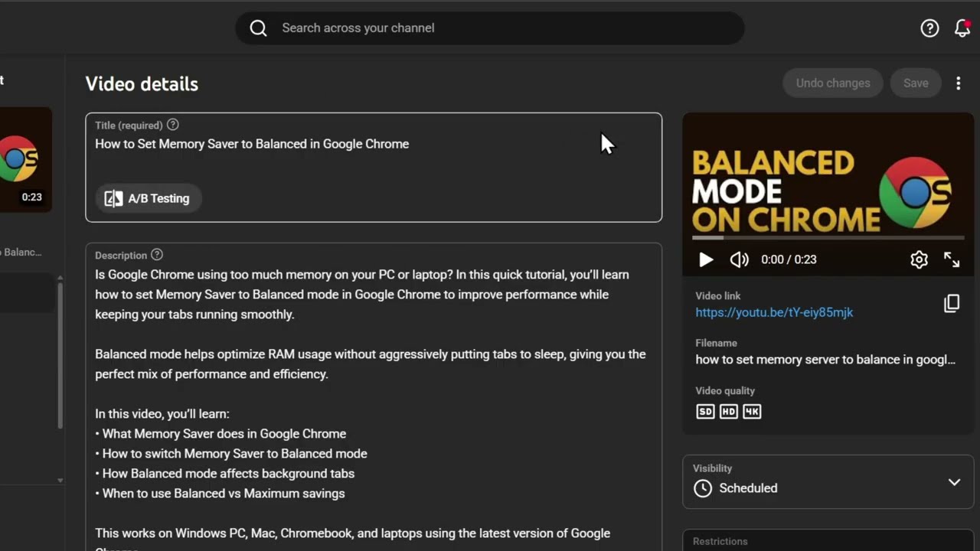This screenshot has width=980, height=551.
Task: Click the A/B Testing button
Action: [x=148, y=198]
